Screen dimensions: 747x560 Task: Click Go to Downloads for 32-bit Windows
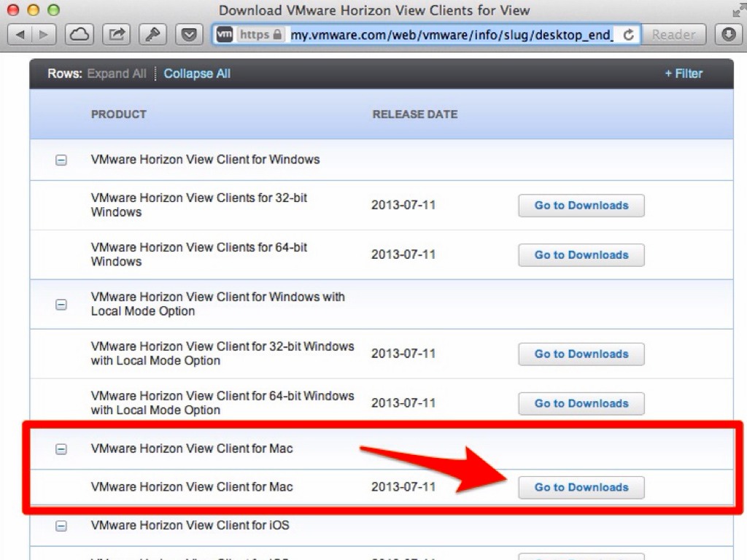point(581,206)
